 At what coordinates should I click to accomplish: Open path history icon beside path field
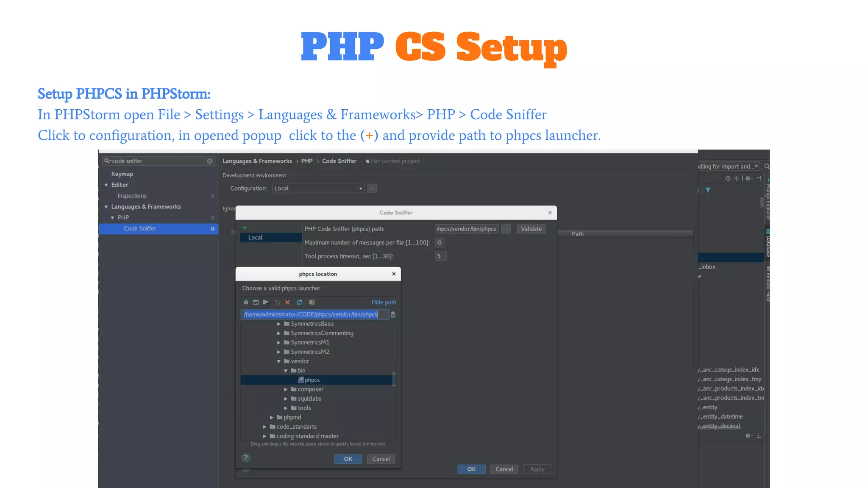(x=393, y=314)
